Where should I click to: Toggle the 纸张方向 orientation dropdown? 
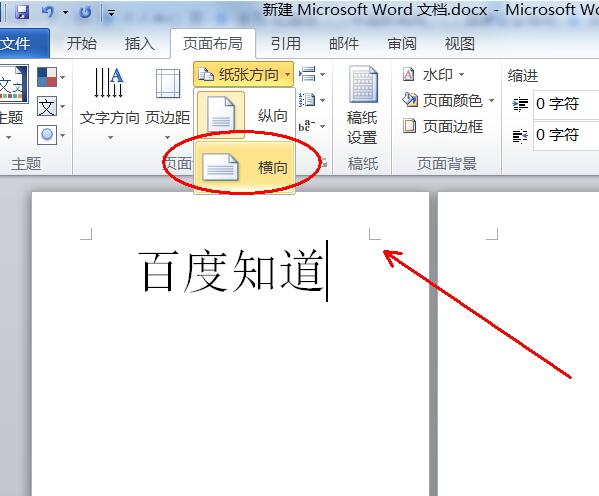coord(243,75)
